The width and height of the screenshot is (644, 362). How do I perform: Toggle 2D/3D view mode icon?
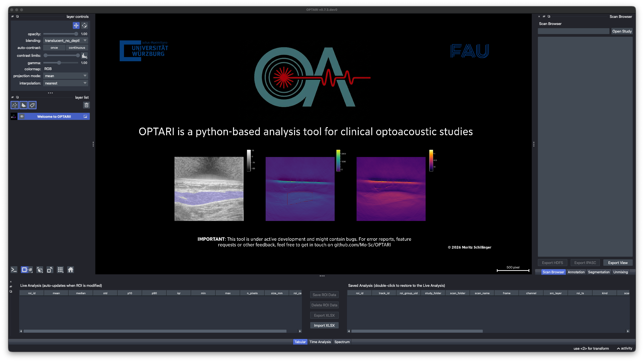[x=27, y=270]
